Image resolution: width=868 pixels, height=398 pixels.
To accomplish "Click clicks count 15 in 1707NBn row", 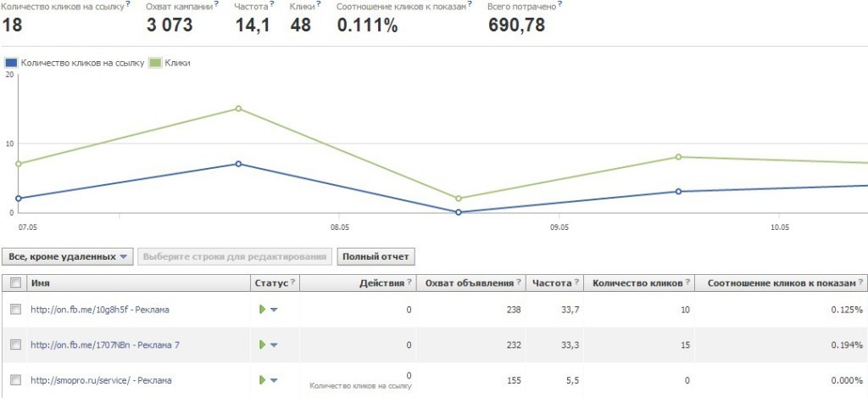I will click(x=685, y=345).
